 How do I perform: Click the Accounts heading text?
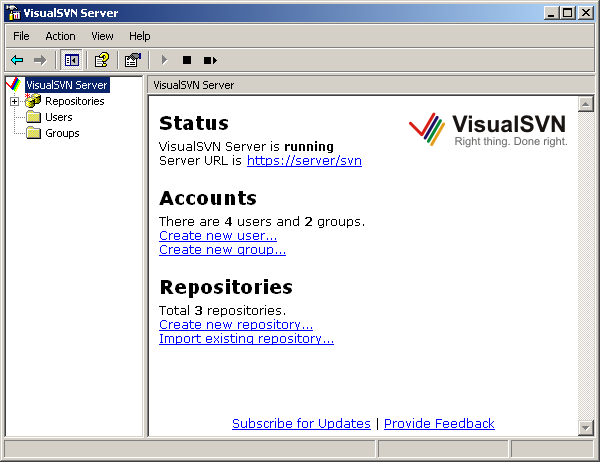tap(208, 198)
